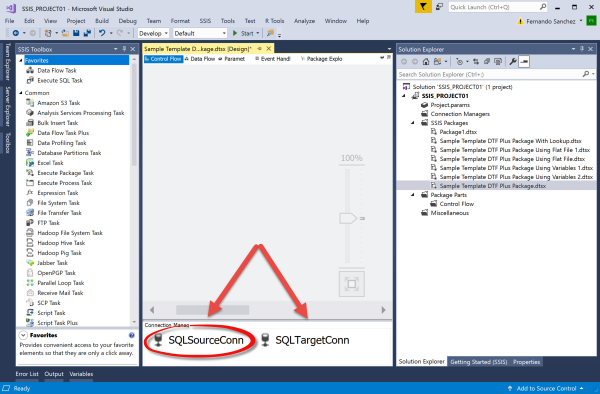Switch to the Data Flow tab
The width and height of the screenshot is (600, 394).
pos(200,59)
